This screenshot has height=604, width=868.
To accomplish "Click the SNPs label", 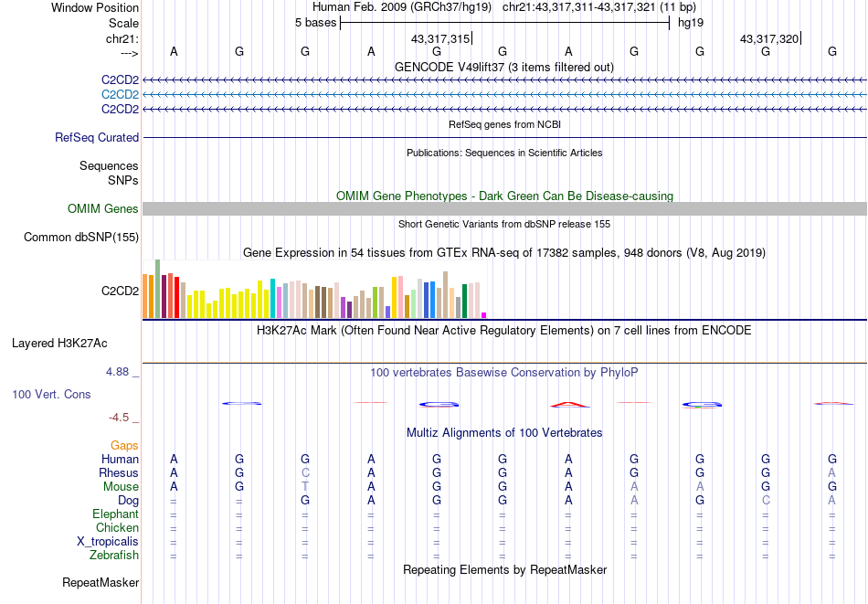I will 123,180.
